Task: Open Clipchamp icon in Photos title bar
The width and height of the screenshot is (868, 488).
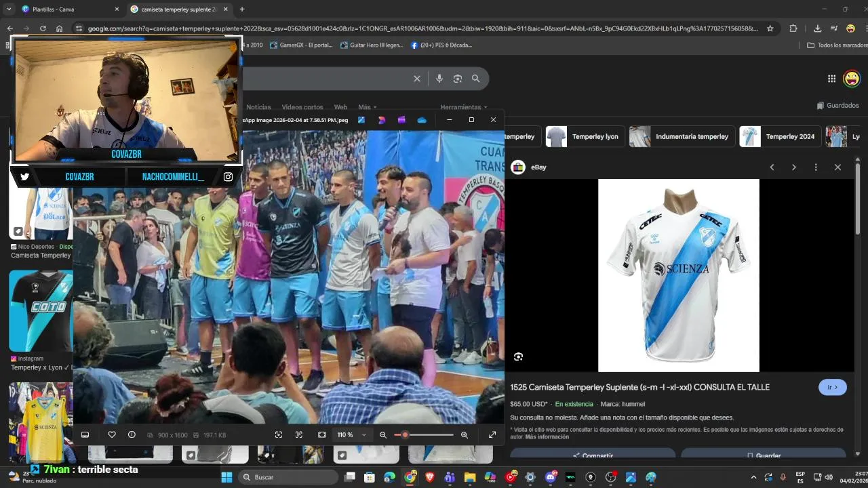Action: 401,120
